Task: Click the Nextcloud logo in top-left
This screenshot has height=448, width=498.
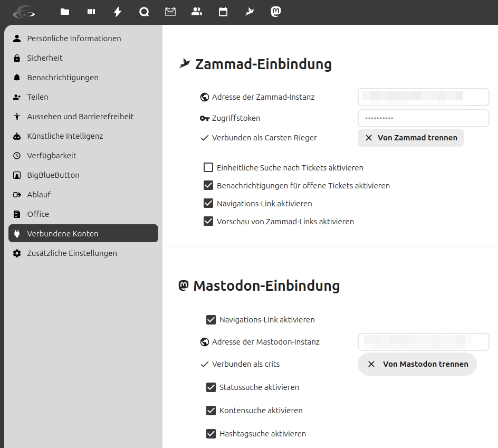Action: [x=24, y=12]
